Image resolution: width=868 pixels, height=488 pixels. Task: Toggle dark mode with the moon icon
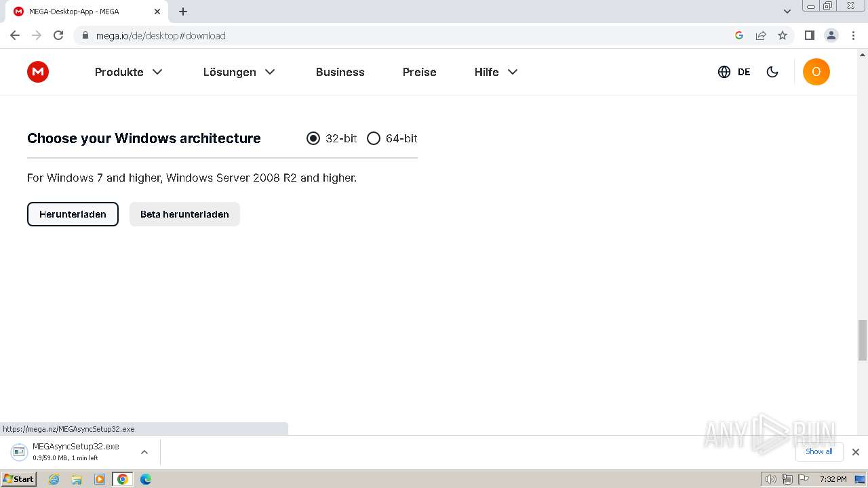pyautogui.click(x=772, y=72)
